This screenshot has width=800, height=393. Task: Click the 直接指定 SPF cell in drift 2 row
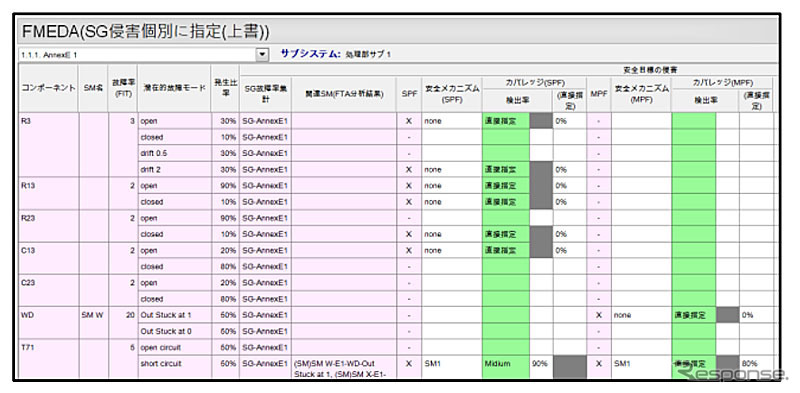(x=506, y=169)
